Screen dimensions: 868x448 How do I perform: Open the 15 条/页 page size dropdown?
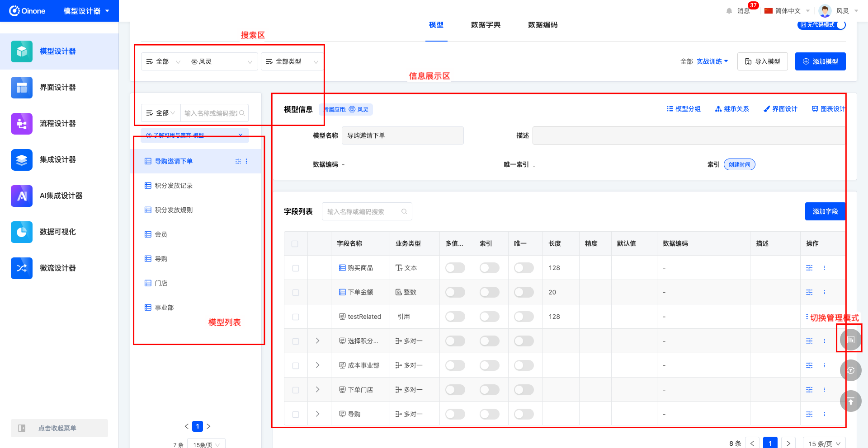point(824,443)
